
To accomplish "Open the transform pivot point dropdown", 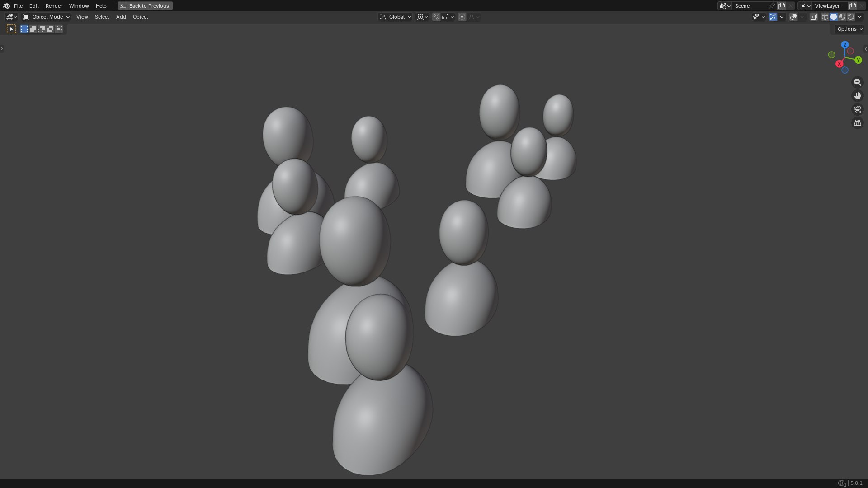I will click(x=423, y=17).
